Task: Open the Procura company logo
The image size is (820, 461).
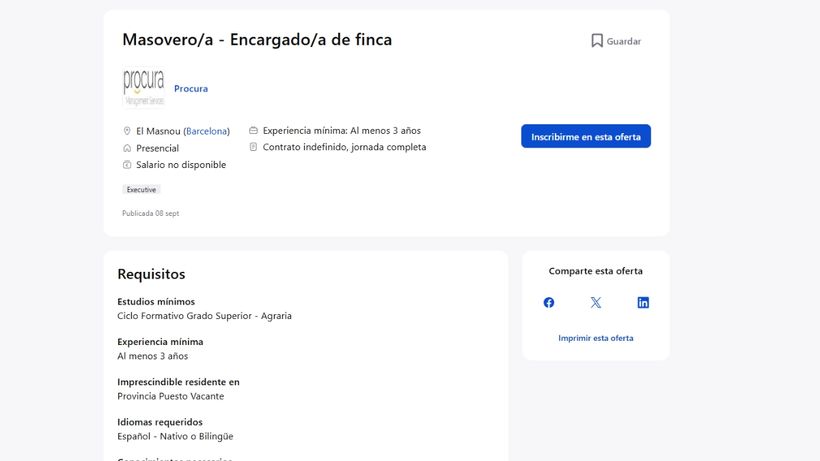Action: (x=144, y=88)
